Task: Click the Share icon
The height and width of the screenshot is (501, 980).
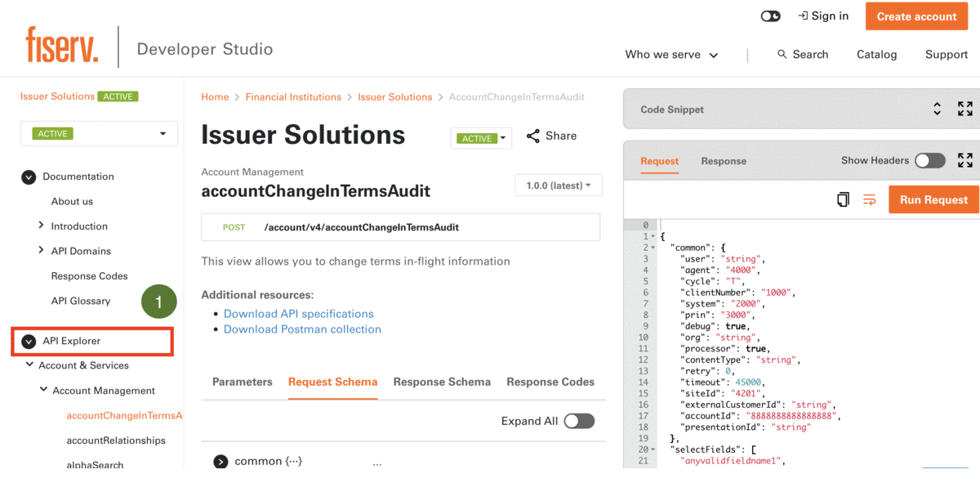Action: point(533,136)
